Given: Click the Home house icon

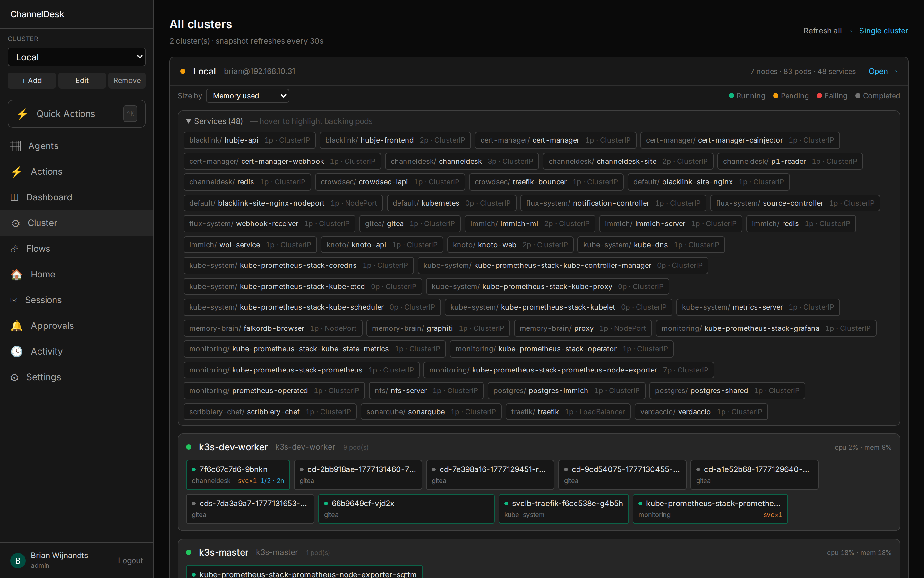Looking at the screenshot, I should click(x=16, y=275).
